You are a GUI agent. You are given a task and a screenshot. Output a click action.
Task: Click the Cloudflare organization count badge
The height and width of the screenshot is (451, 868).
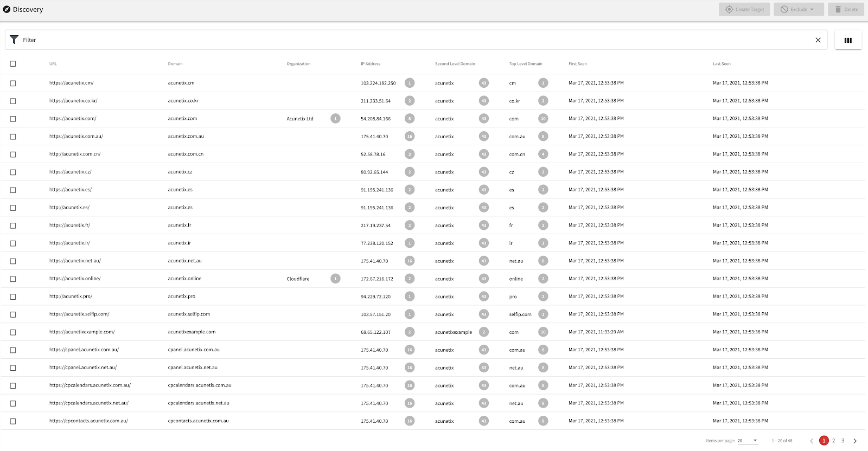point(335,279)
